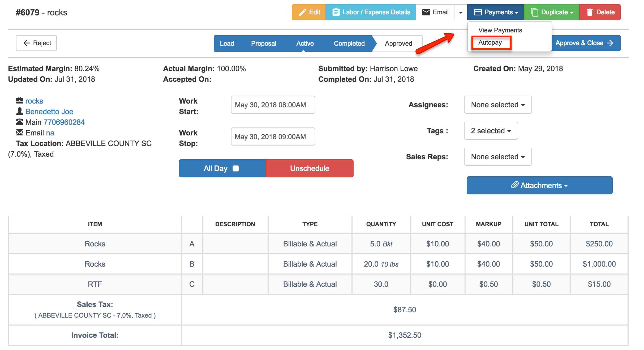Switch to the Proposal stage tab

point(263,44)
